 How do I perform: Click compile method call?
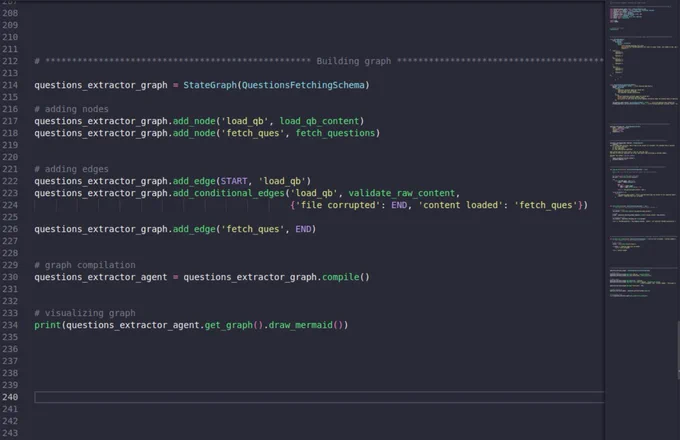coord(340,277)
